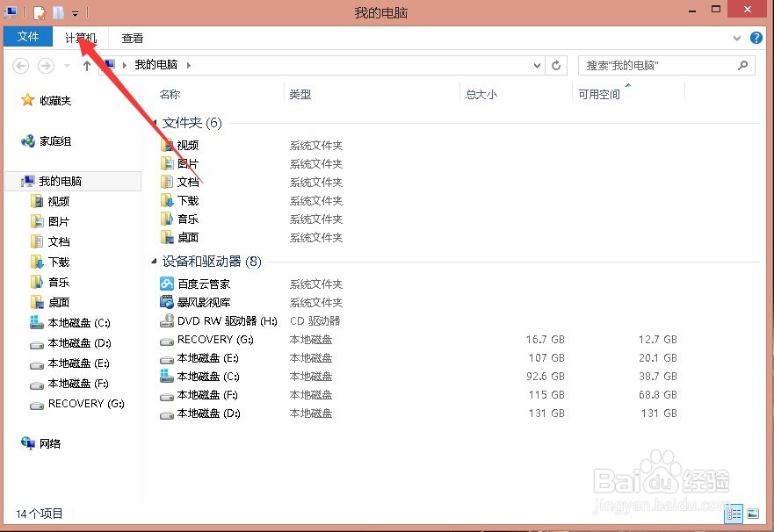Image resolution: width=774 pixels, height=532 pixels.
Task: Open Help using the question mark icon
Action: [x=756, y=38]
